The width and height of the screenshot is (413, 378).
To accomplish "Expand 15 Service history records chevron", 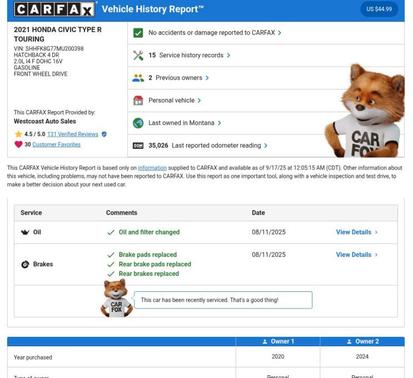I will coord(228,55).
